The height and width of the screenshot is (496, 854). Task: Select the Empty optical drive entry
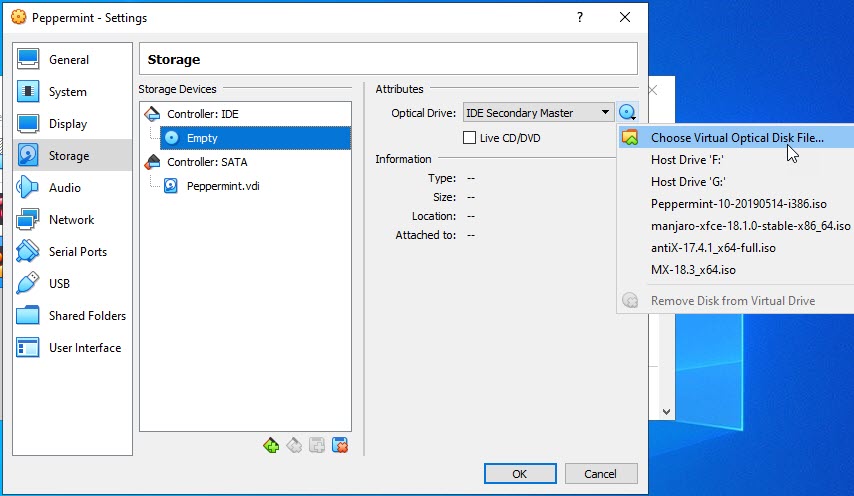pos(255,138)
